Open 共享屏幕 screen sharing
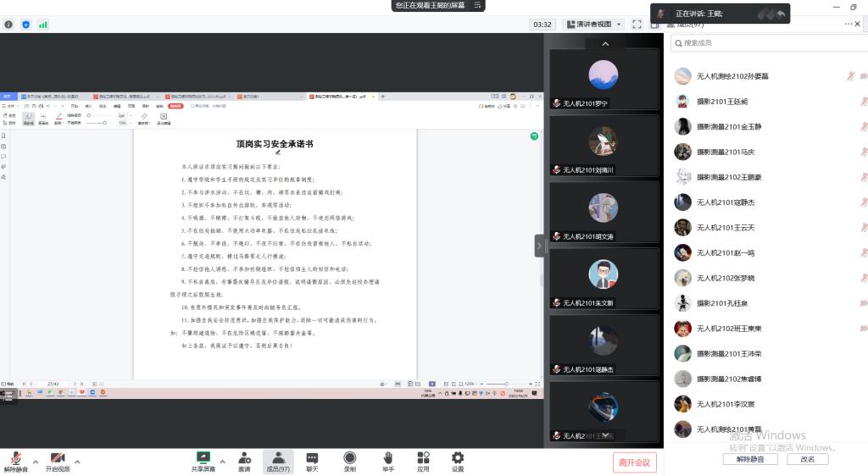868x476 pixels. (x=203, y=461)
